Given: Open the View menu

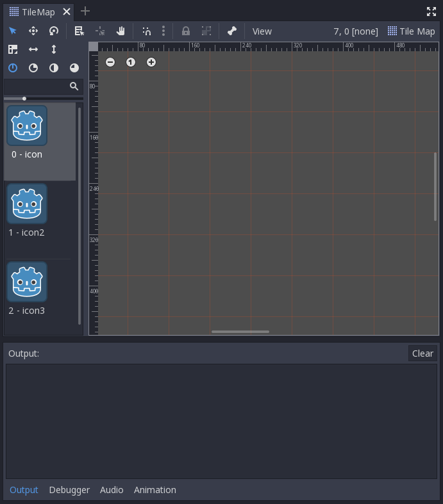Looking at the screenshot, I should (262, 31).
